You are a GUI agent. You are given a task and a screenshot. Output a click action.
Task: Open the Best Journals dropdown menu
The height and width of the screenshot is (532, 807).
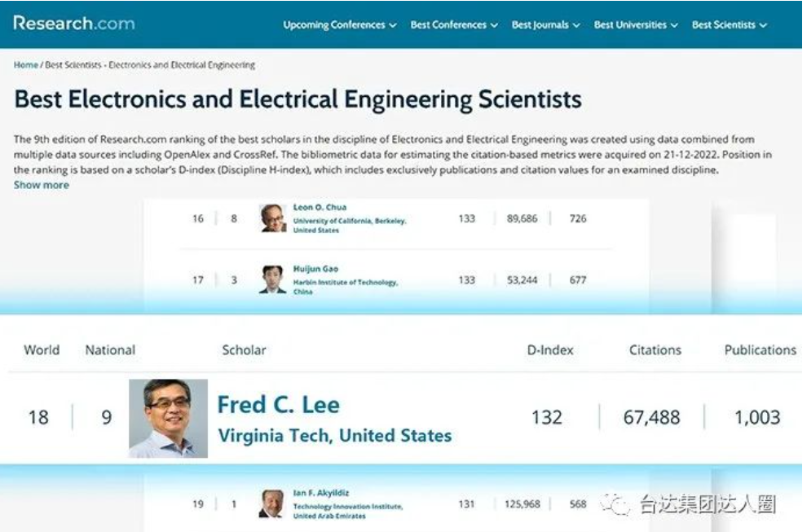click(545, 24)
